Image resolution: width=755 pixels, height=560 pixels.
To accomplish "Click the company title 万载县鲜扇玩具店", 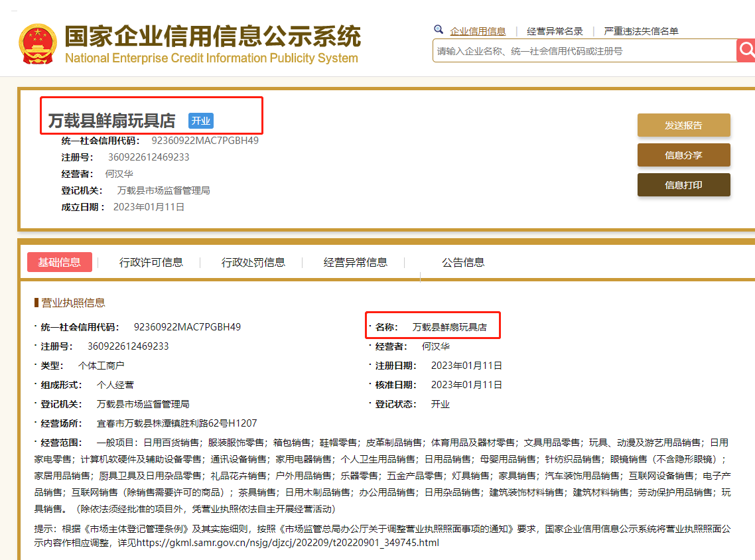I will click(111, 120).
